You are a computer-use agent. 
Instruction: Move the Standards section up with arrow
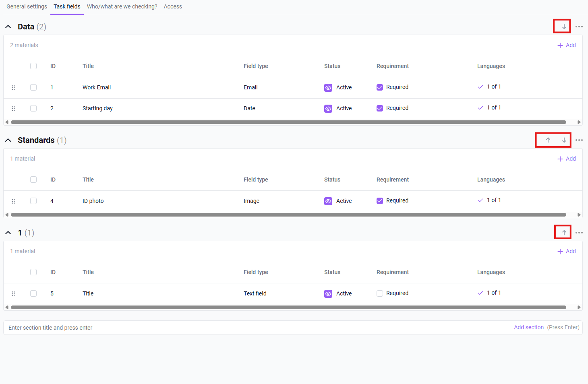tap(548, 140)
